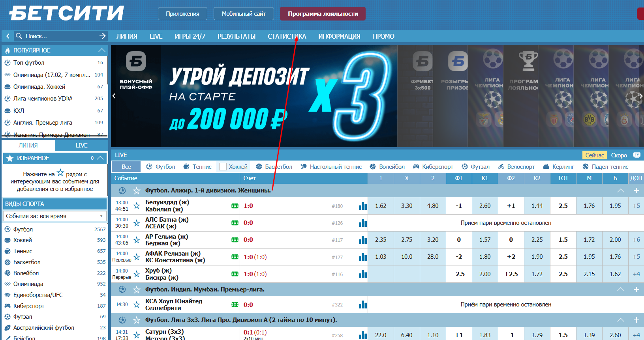Screen dimensions: 644x340
Task: Toggle the Хоккей sport filter checkbox
Action: [223, 167]
